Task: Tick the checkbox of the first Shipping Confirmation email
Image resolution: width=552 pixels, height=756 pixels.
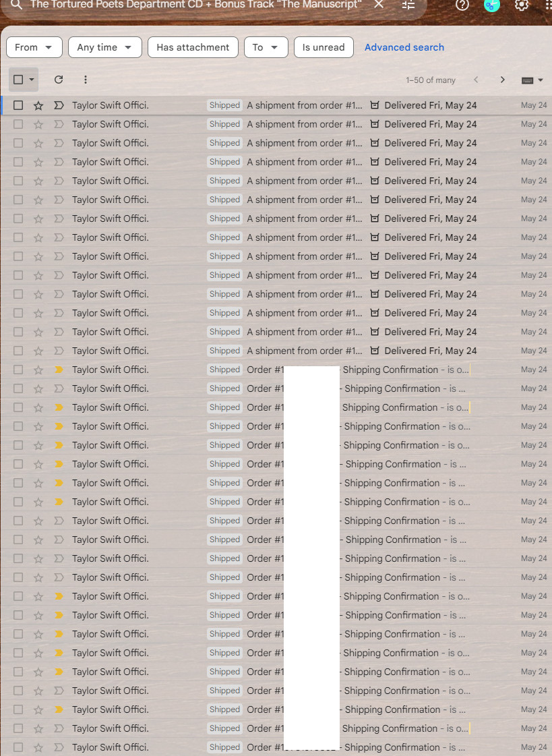Action: [x=18, y=370]
